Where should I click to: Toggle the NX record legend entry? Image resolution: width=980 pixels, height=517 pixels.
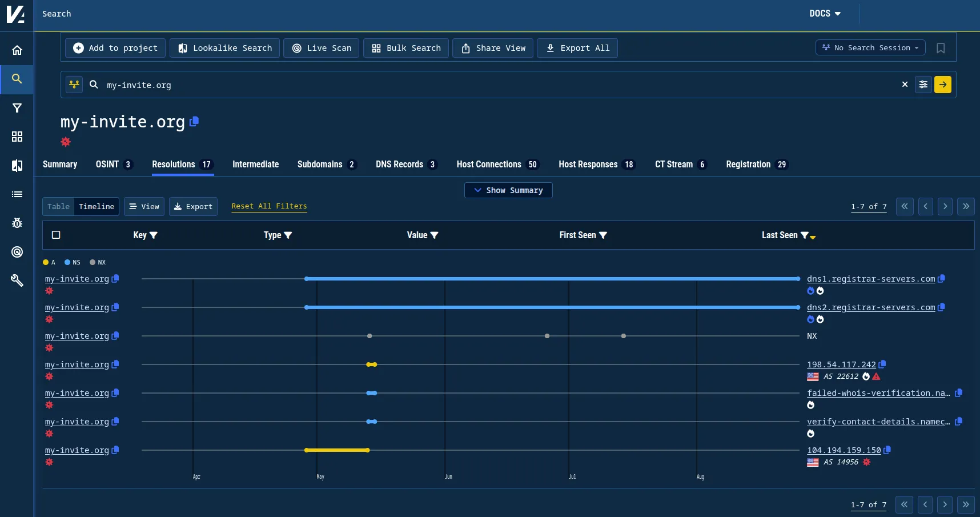tap(98, 262)
